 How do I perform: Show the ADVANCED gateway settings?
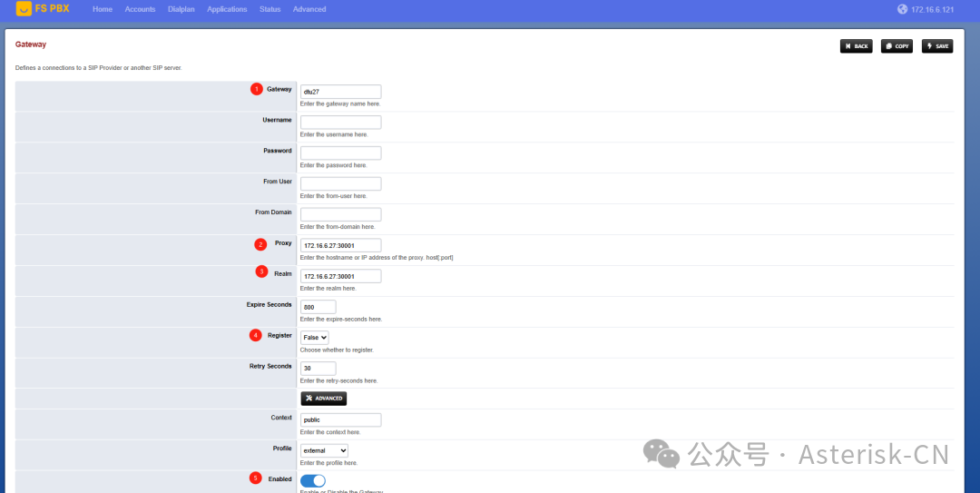324,399
